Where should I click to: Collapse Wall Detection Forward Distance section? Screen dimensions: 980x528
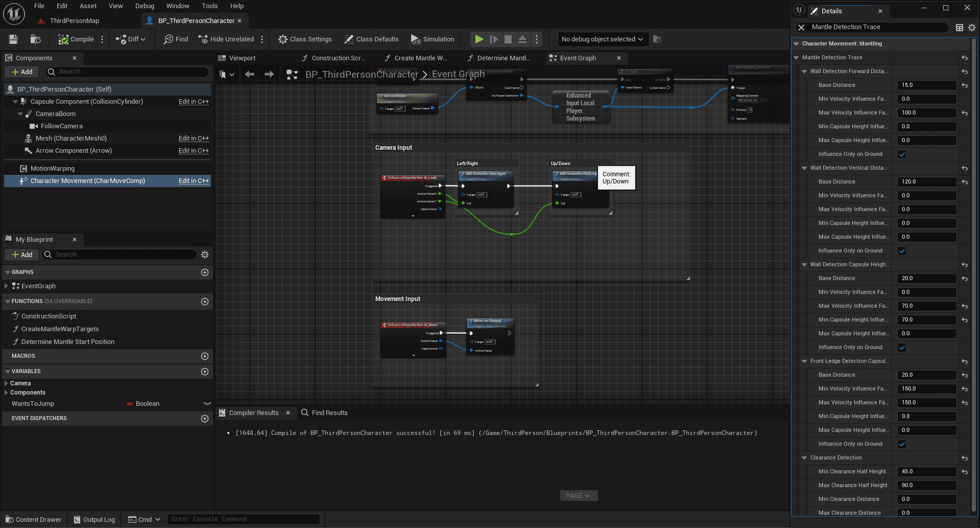804,72
